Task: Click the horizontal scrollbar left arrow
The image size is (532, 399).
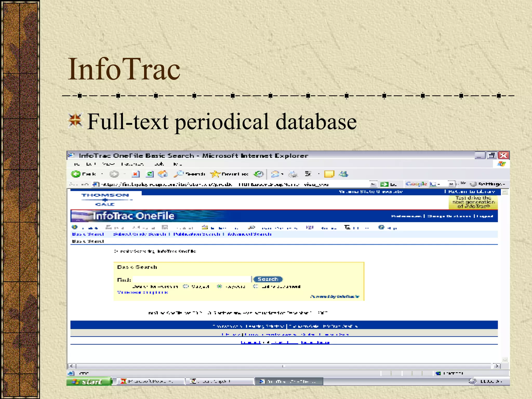Action: click(x=72, y=366)
